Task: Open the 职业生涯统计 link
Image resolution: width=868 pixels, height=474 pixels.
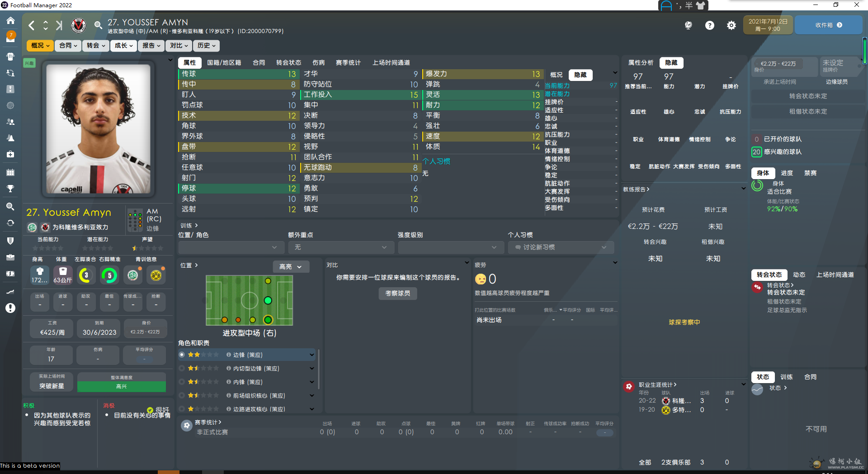Action: [x=658, y=385]
